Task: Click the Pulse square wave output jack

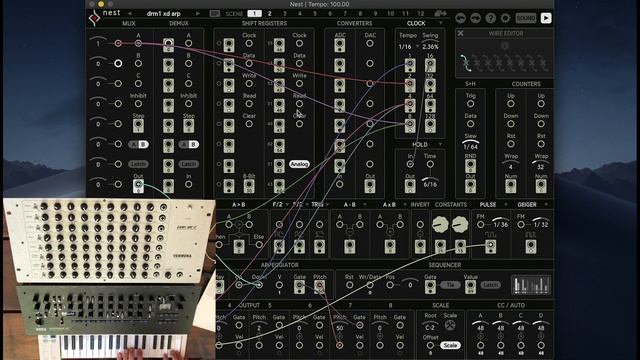Action: click(x=490, y=246)
